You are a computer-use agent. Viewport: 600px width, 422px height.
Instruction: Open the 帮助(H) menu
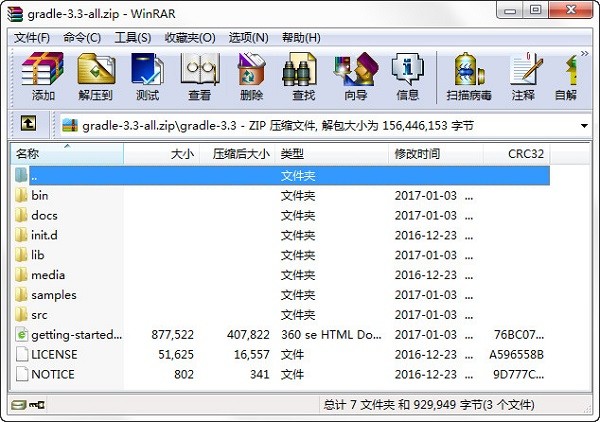pos(301,37)
